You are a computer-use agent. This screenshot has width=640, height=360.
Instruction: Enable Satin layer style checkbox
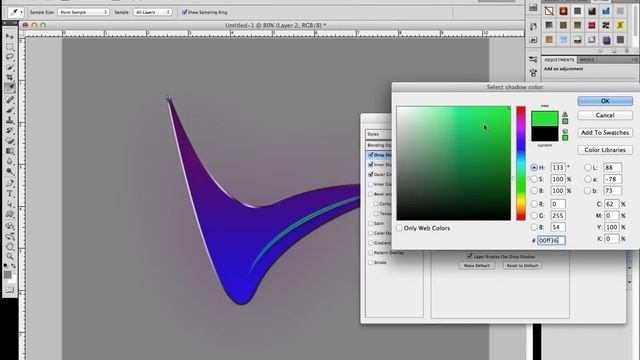tap(371, 223)
